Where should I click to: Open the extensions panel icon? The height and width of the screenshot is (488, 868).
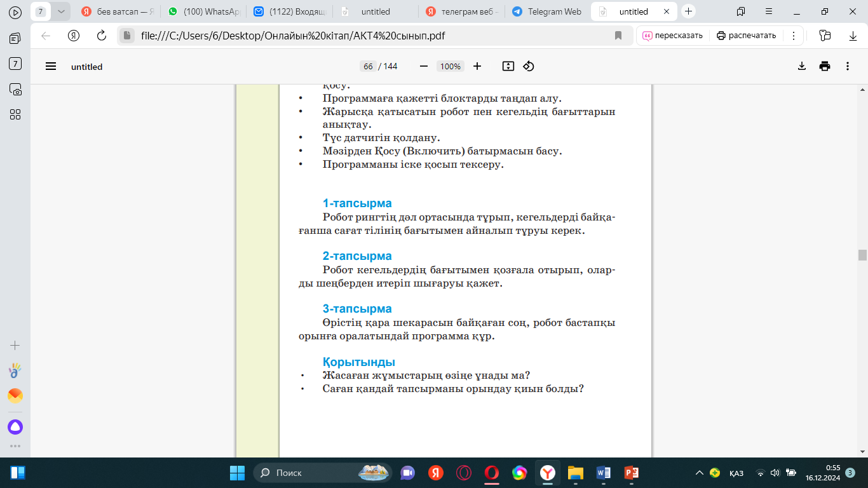(x=825, y=36)
